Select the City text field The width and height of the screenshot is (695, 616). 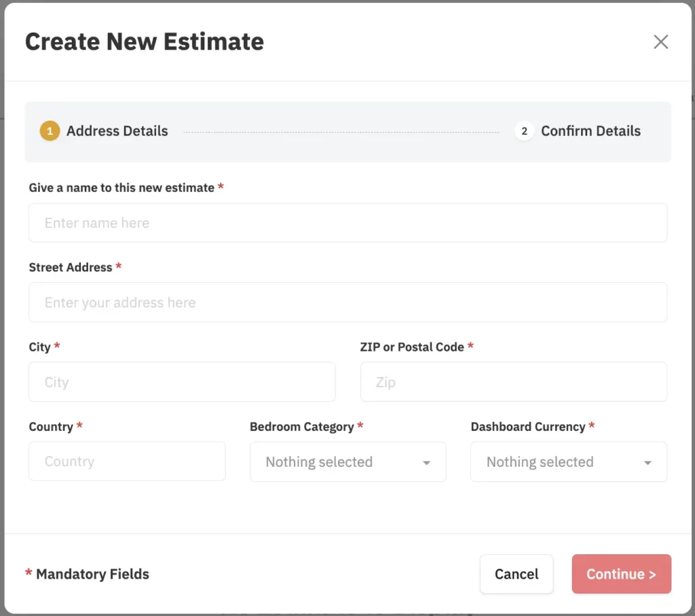(182, 382)
